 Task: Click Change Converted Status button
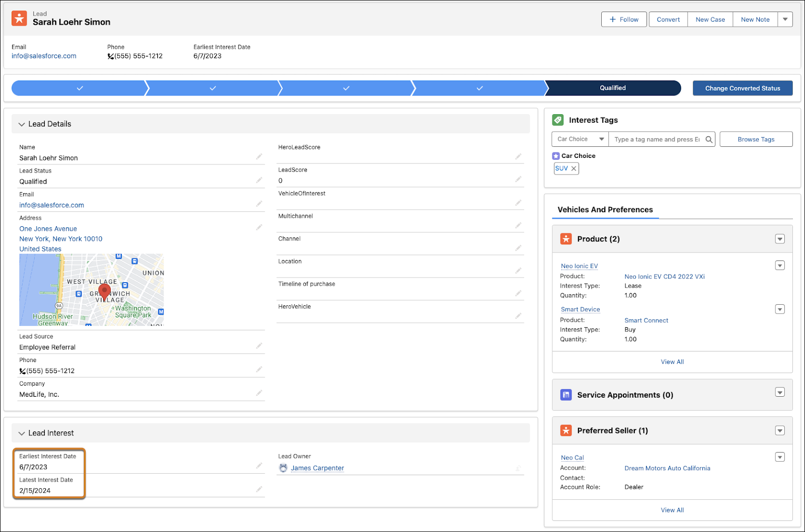pyautogui.click(x=743, y=88)
